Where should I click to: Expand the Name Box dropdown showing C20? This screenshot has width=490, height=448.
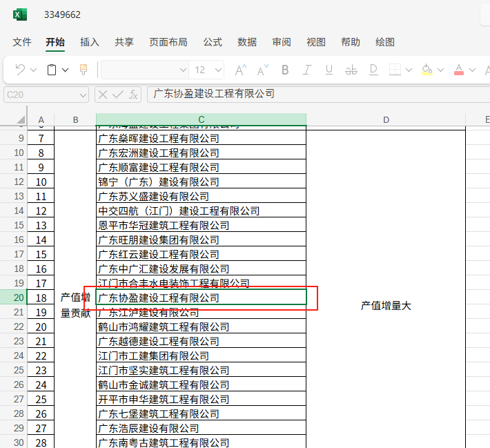(x=84, y=94)
